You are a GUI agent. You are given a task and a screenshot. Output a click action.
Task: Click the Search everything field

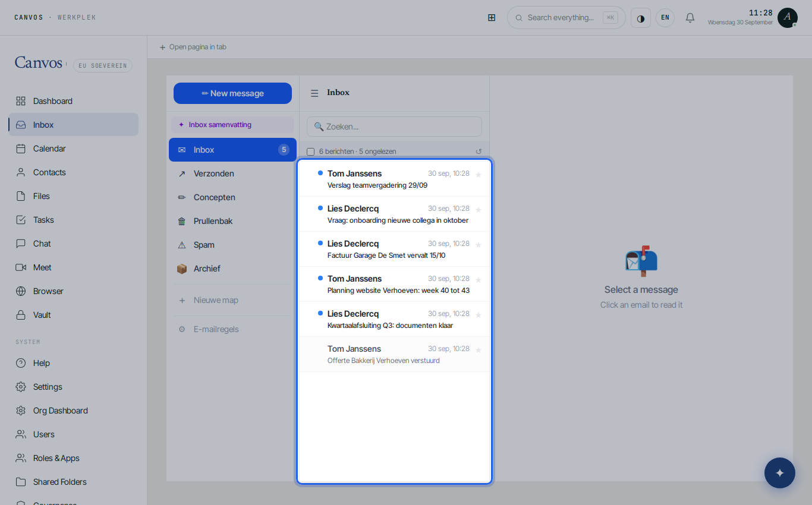pos(566,18)
